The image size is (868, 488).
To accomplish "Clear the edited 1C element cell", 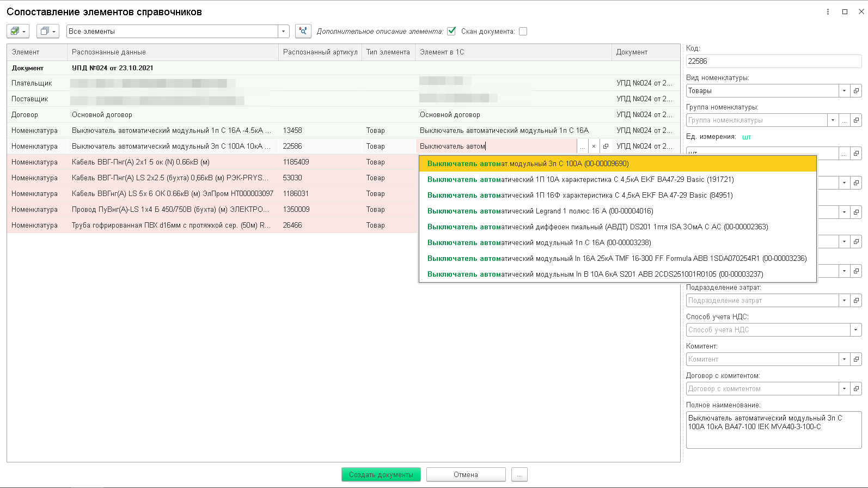I will click(594, 147).
